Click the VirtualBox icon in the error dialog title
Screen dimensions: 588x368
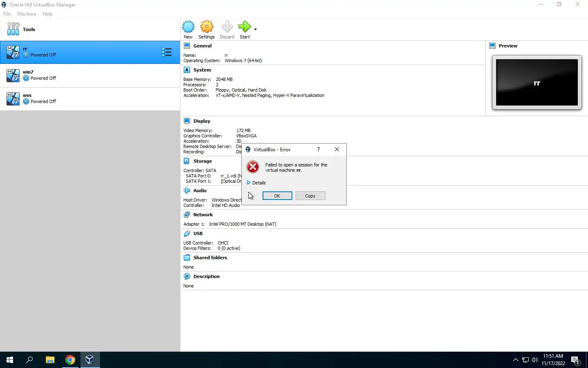(248, 150)
